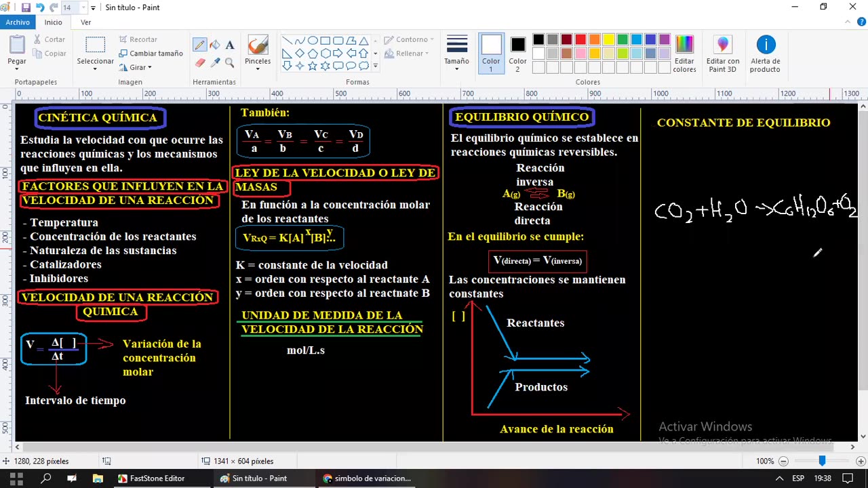Expand the shapes gallery more arrow
This screenshot has height=488, width=868.
pyautogui.click(x=376, y=66)
